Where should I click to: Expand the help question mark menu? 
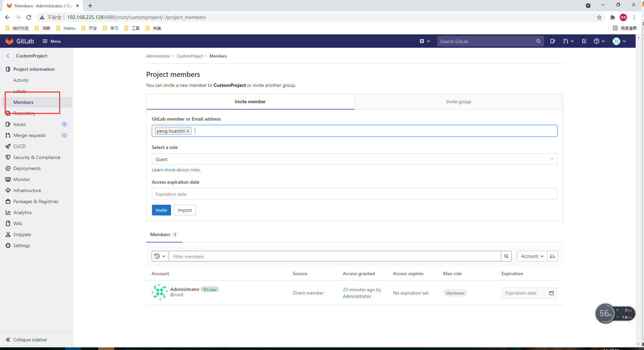click(x=599, y=41)
